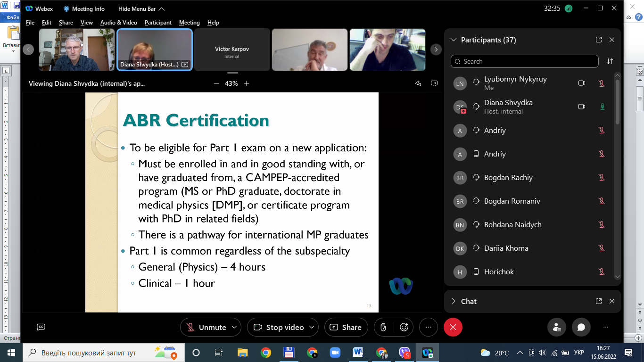Collapse the Participants panel chevron
The image size is (644, 362).
click(x=454, y=40)
